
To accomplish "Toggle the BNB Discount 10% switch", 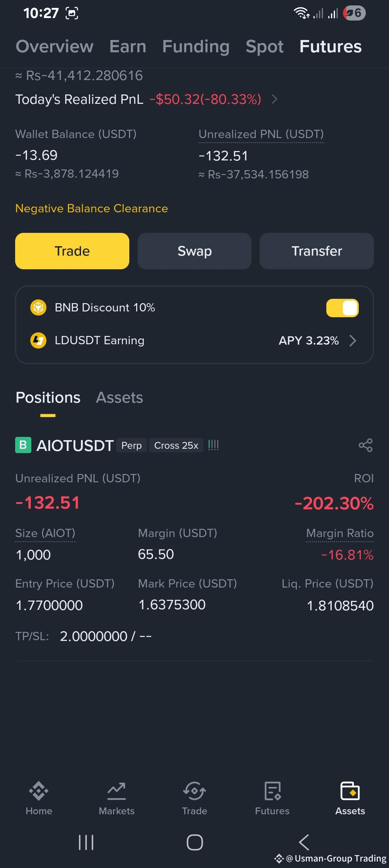I will 342,308.
